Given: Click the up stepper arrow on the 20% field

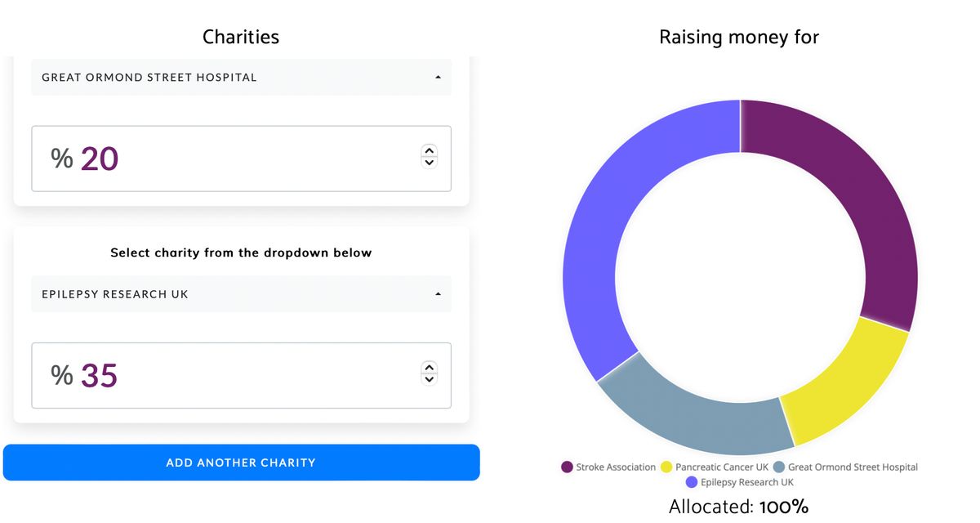Looking at the screenshot, I should click(x=429, y=151).
